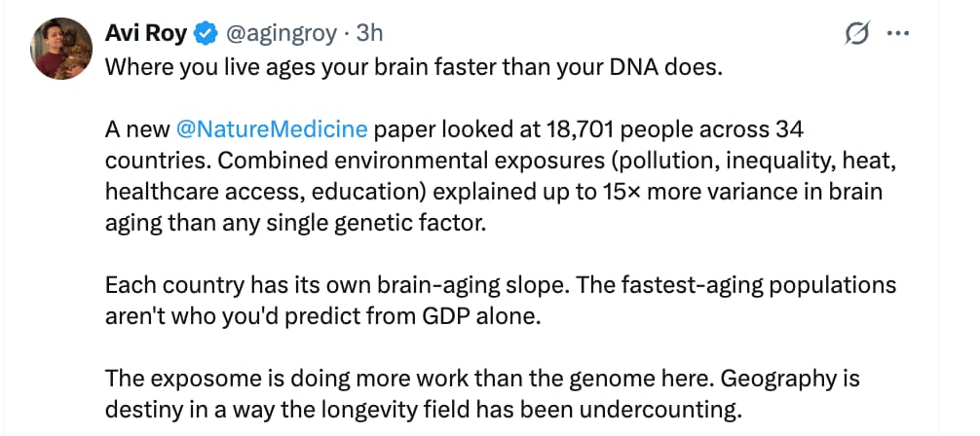Click the Avi Roy display name
The image size is (980, 436).
(x=145, y=33)
